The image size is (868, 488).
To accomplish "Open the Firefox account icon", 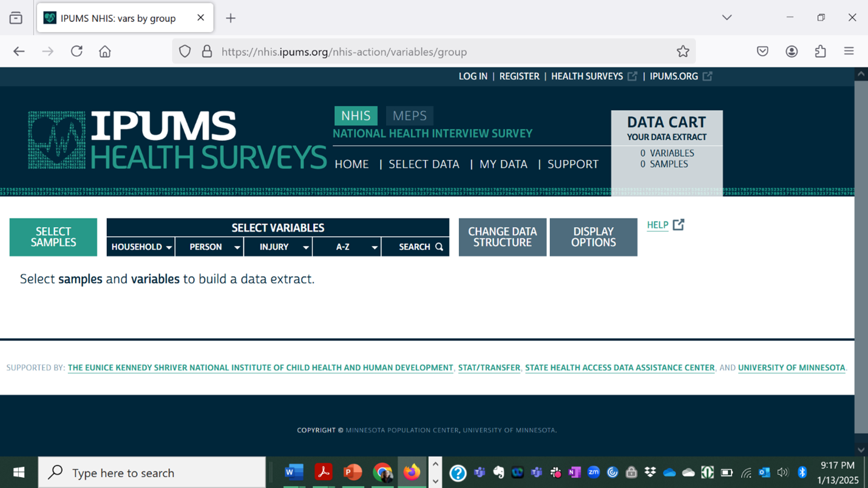I will (x=792, y=52).
